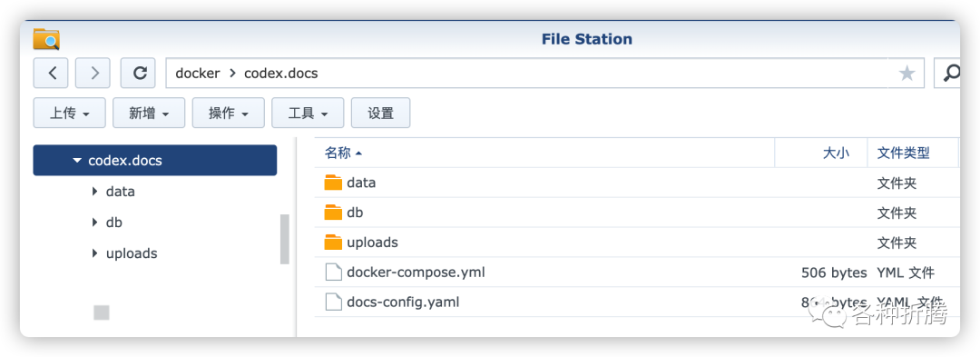Collapse the codex.docs tree node
The height and width of the screenshot is (357, 980).
pyautogui.click(x=77, y=161)
